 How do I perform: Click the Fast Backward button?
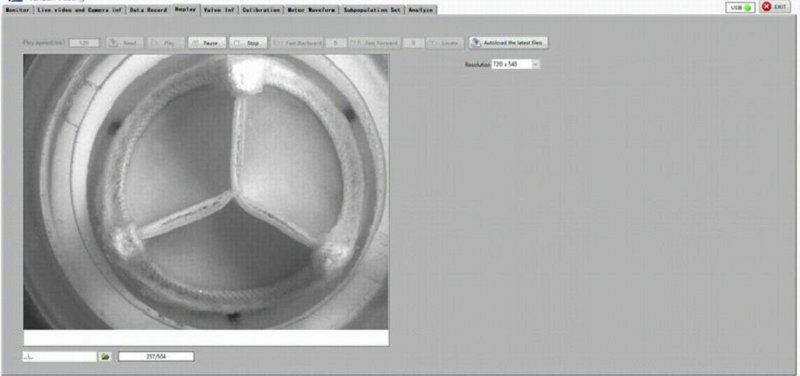(x=297, y=43)
